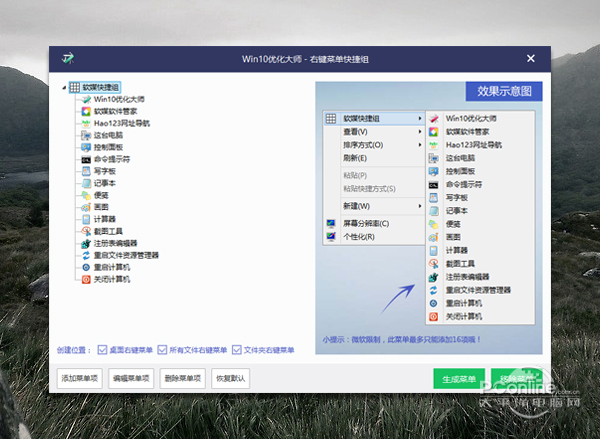The height and width of the screenshot is (439, 600).
Task: Select the 软媒快捷组 root label in the tree
Action: point(100,87)
